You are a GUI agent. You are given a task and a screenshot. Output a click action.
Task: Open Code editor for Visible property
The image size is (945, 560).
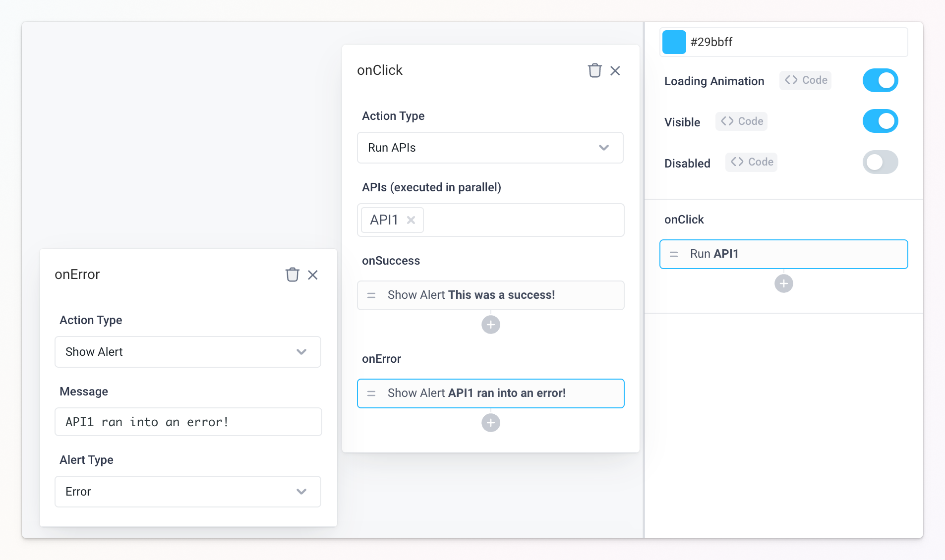741,121
